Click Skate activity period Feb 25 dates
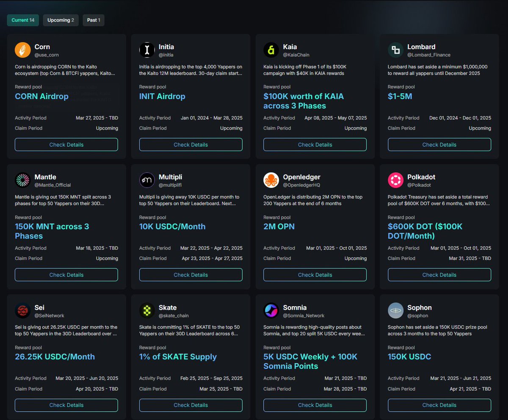The image size is (508, 420). 211,379
